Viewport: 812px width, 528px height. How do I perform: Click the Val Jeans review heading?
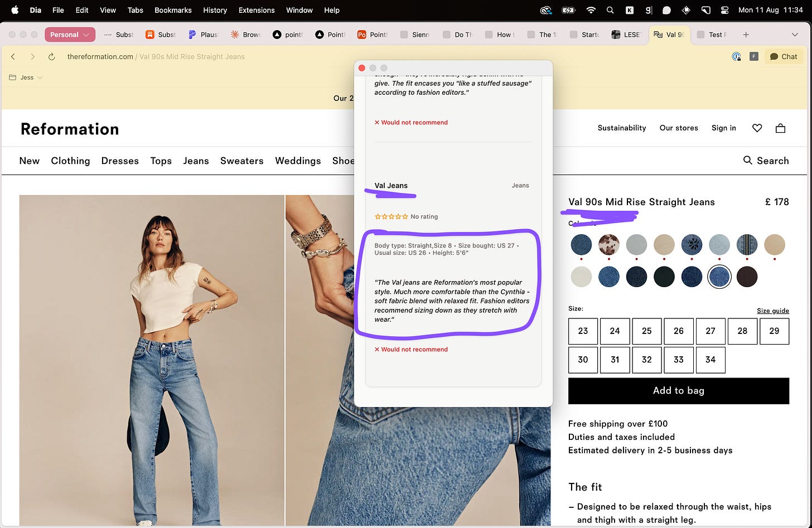(391, 186)
